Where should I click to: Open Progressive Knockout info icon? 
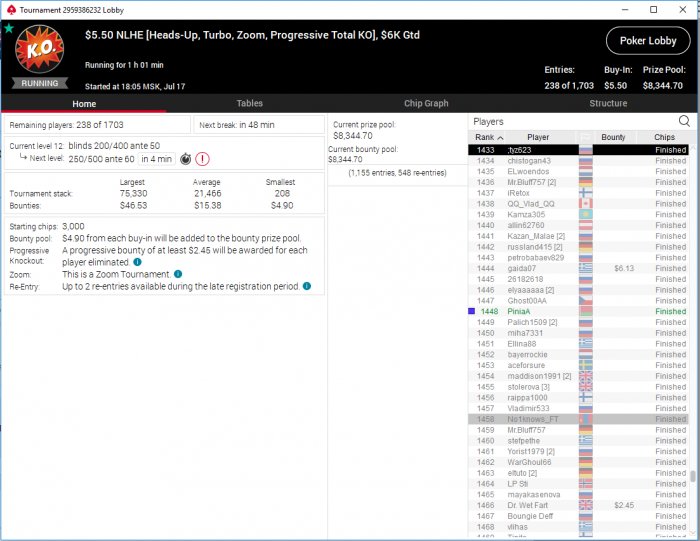[x=138, y=262]
